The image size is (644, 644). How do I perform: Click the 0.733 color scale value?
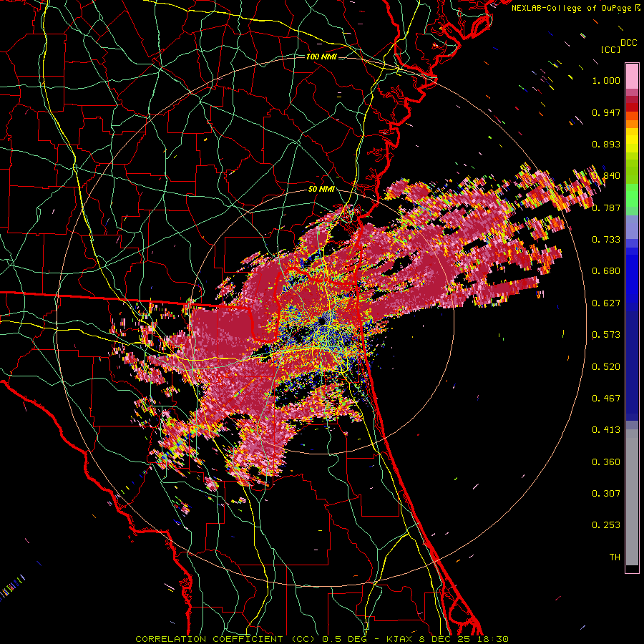(x=606, y=240)
